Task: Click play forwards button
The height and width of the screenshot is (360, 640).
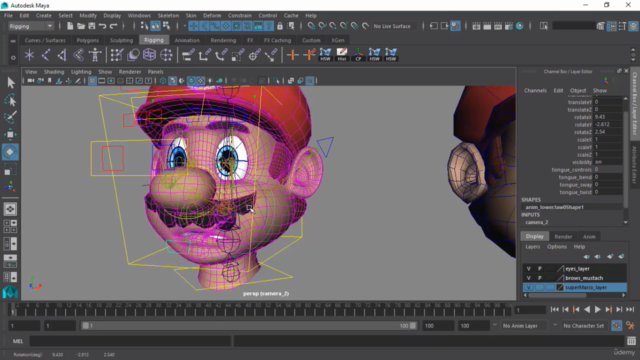Action: 598,309
